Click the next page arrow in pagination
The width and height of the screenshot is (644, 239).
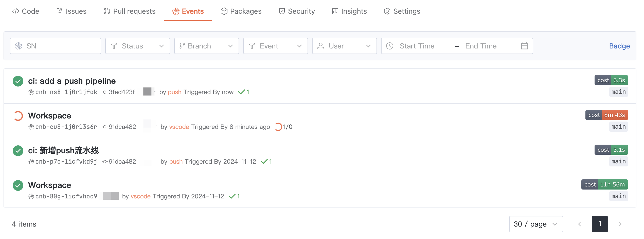pos(620,224)
